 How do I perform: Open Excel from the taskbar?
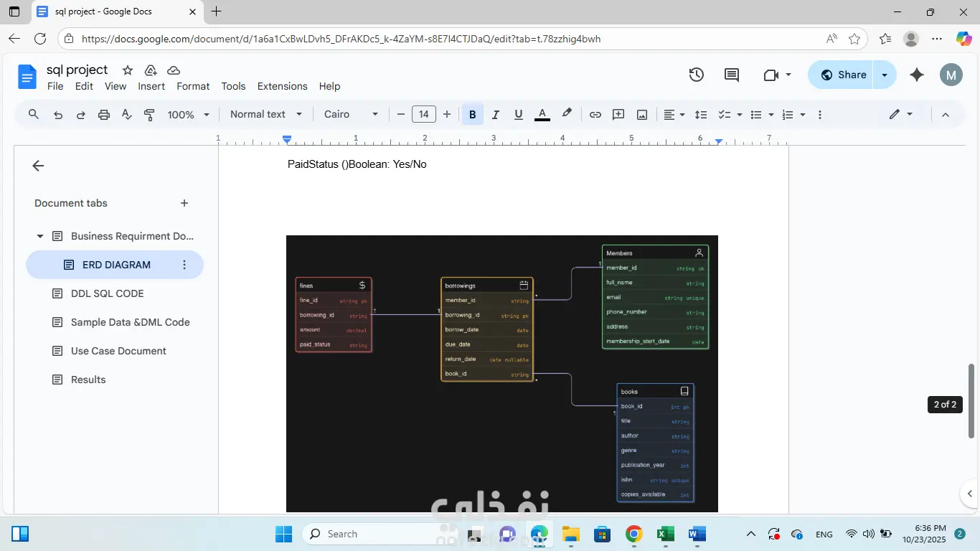point(665,534)
